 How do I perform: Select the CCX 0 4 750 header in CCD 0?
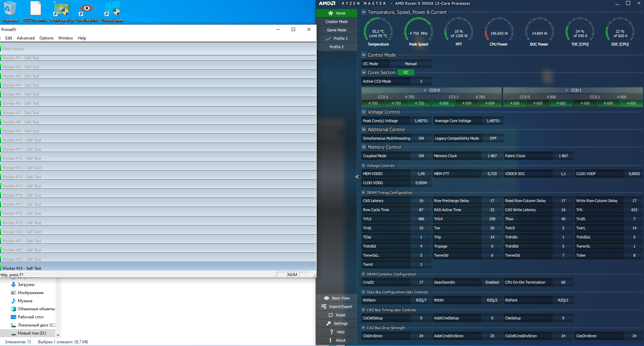(396, 97)
